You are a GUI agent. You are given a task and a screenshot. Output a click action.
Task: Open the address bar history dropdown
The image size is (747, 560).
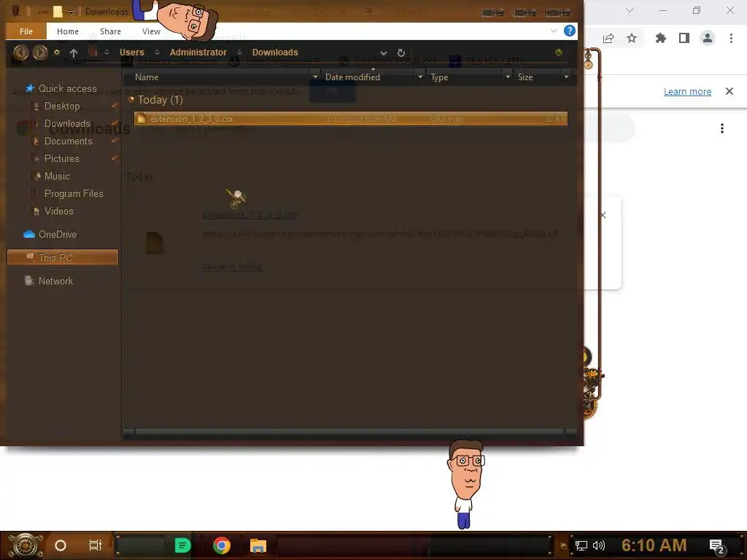(x=384, y=52)
